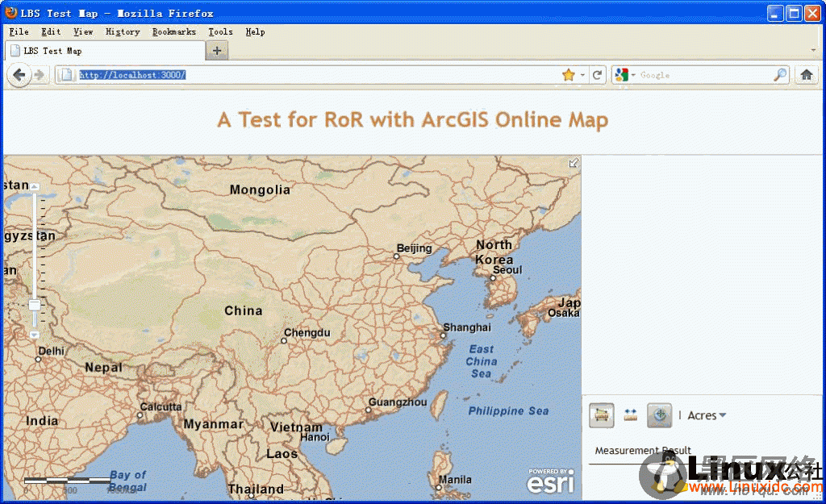
Task: Click the browser Forward button
Action: coord(40,75)
